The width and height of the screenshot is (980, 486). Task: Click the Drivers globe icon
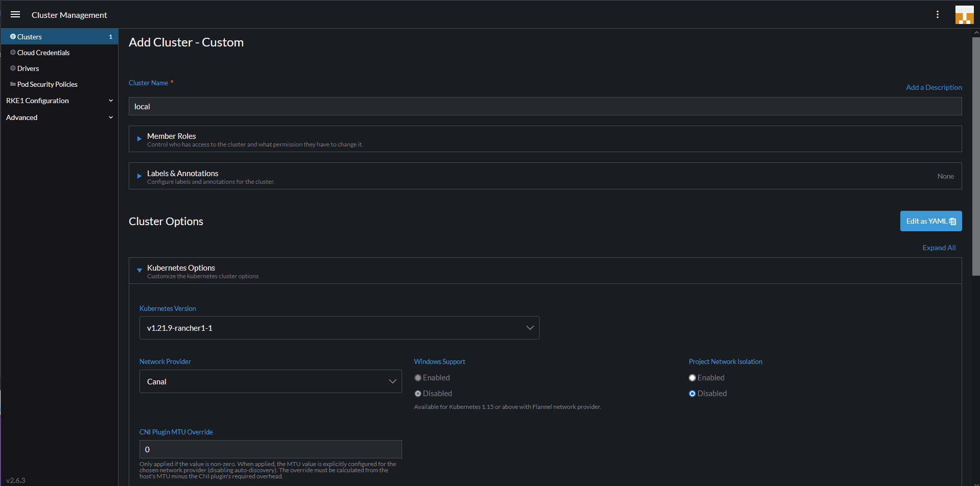pos(13,68)
